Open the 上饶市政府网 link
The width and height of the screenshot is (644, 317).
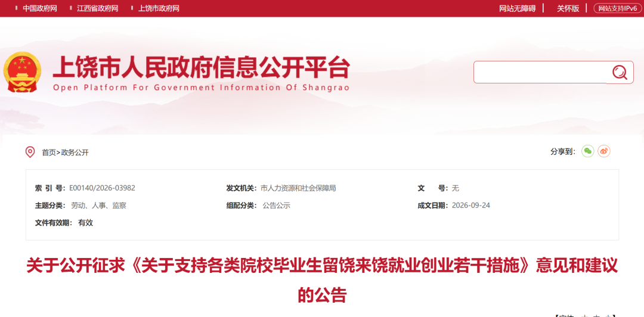click(x=159, y=8)
